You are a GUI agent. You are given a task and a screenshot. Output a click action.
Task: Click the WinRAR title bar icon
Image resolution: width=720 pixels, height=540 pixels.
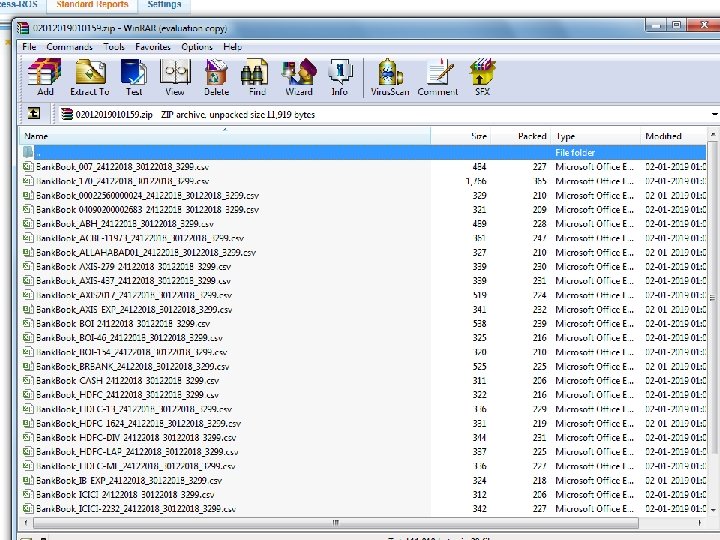22,28
